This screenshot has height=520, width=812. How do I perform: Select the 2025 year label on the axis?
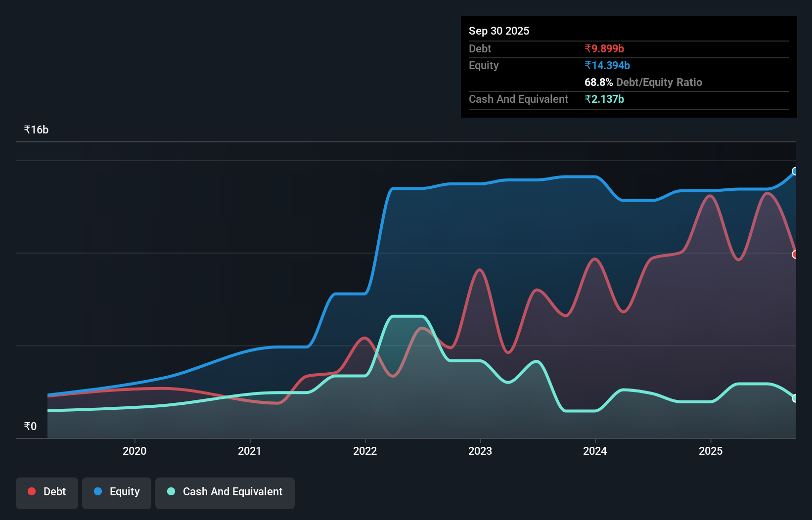(x=711, y=451)
